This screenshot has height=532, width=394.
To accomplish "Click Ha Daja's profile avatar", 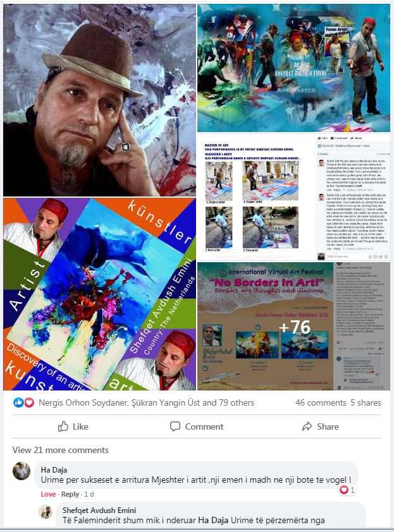I will point(22,471).
